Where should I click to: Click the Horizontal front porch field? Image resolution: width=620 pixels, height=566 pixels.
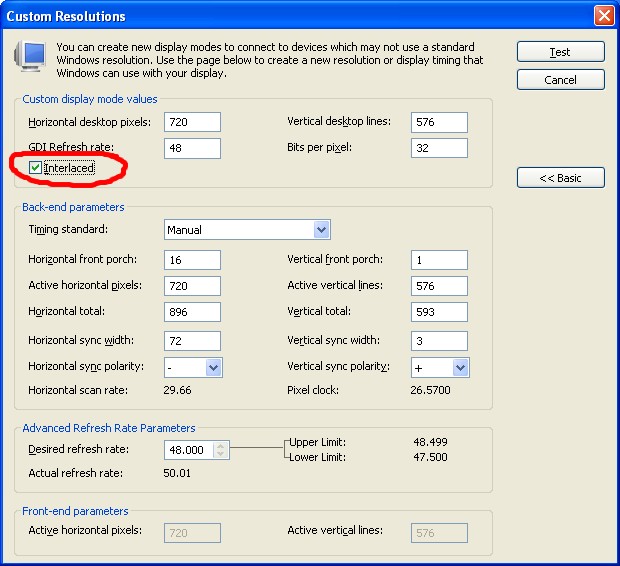[192, 260]
